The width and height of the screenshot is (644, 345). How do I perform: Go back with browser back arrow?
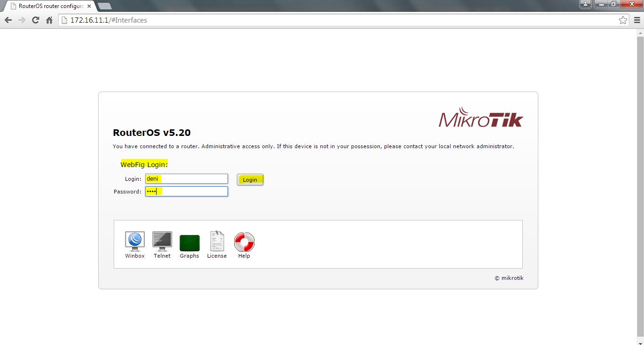(x=8, y=20)
